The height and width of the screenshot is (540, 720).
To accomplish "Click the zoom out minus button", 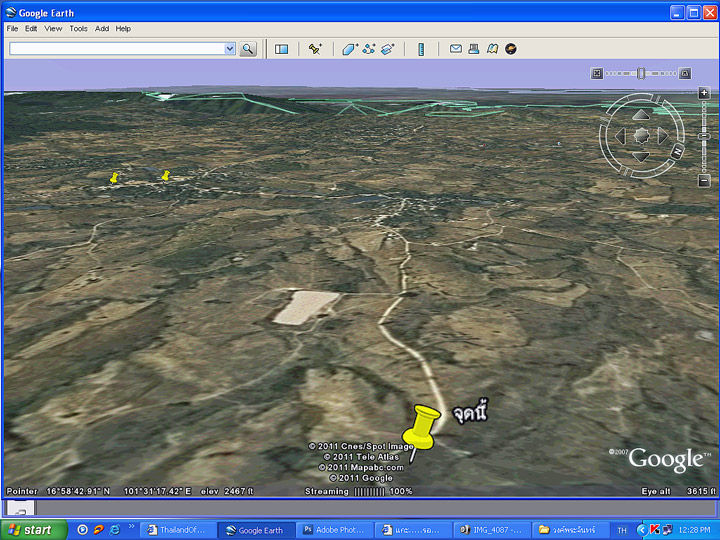I will pos(705,181).
